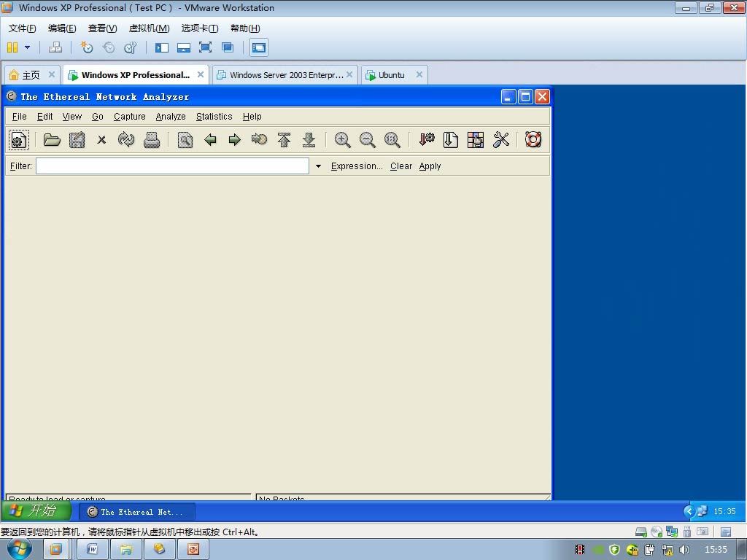Click XP 开始 Start button
The height and width of the screenshot is (560, 747).
point(36,510)
